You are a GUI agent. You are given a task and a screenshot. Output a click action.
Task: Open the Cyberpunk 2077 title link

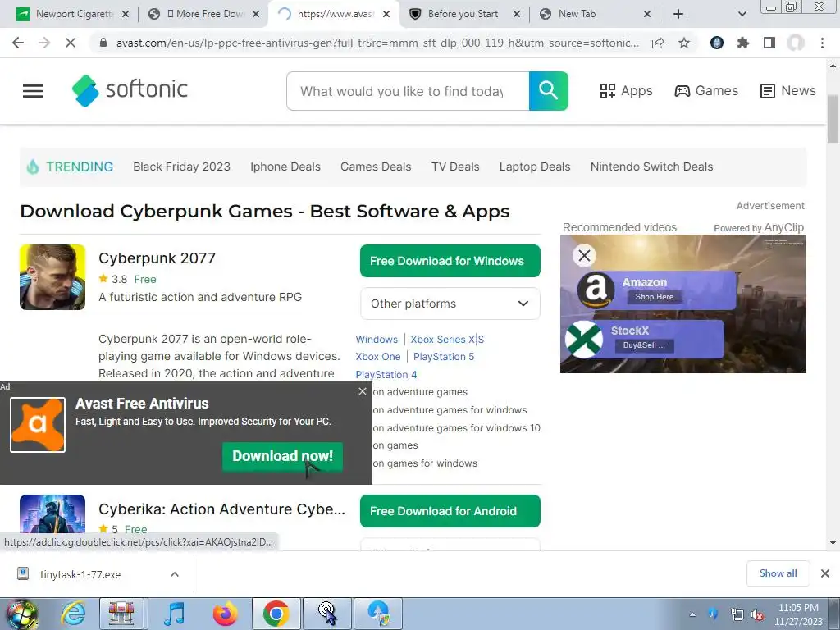(157, 258)
